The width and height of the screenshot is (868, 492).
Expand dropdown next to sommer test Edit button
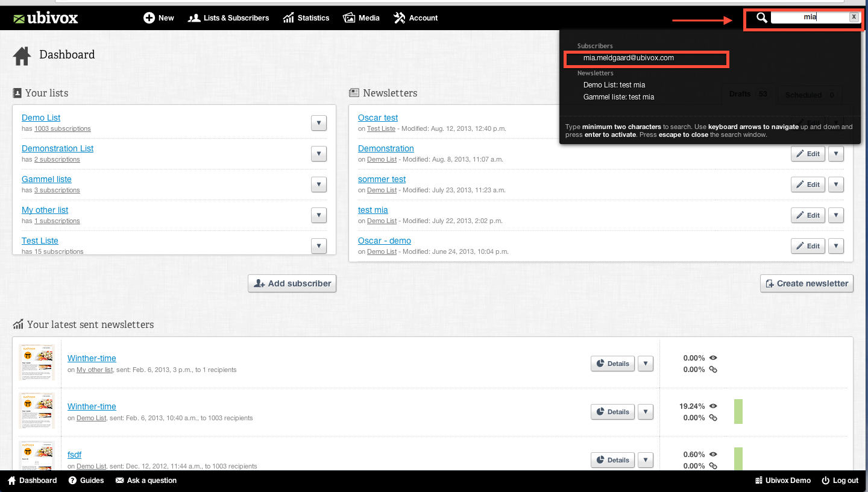(835, 184)
